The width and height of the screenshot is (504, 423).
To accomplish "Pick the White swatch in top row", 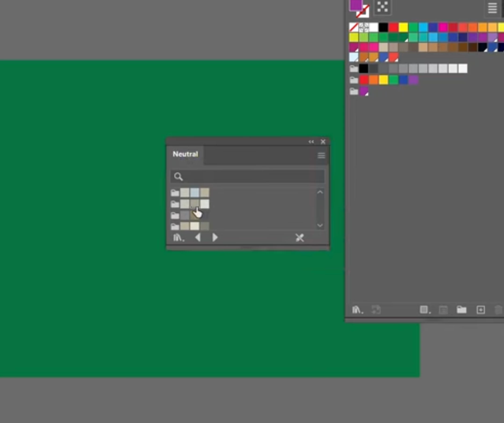I will click(374, 27).
